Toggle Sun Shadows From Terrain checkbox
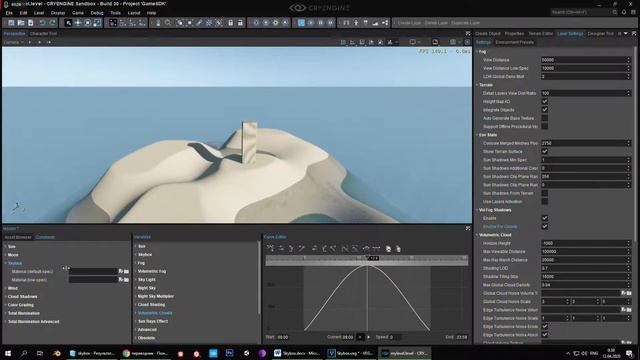Screen dimensions: 640x360 (544, 193)
